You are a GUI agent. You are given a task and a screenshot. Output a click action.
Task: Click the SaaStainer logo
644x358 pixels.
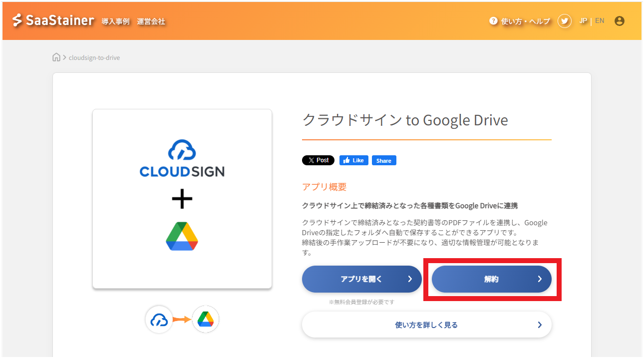pyautogui.click(x=53, y=20)
